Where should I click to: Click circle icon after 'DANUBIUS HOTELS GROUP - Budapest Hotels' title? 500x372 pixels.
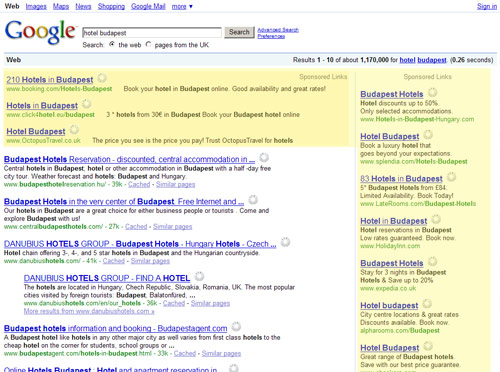pyautogui.click(x=285, y=242)
